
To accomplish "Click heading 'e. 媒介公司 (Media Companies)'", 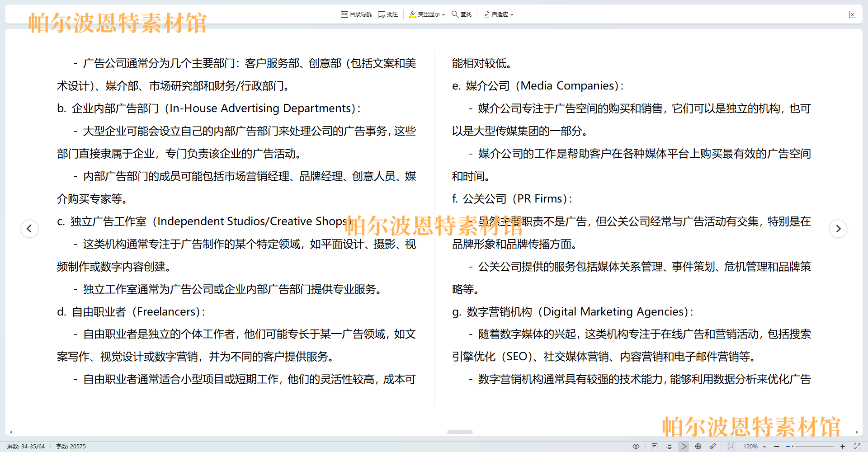I will tap(538, 86).
